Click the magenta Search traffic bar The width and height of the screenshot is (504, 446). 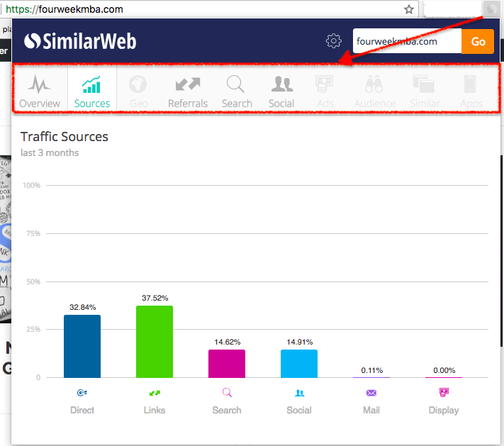(x=227, y=364)
